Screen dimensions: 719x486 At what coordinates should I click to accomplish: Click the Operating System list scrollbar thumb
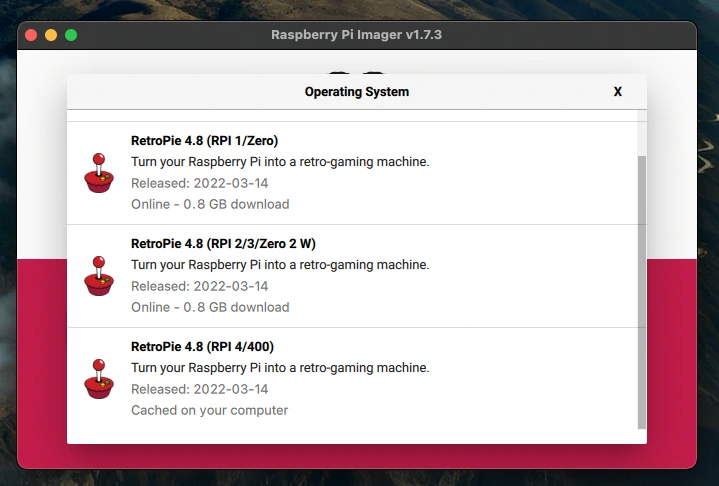pyautogui.click(x=642, y=292)
